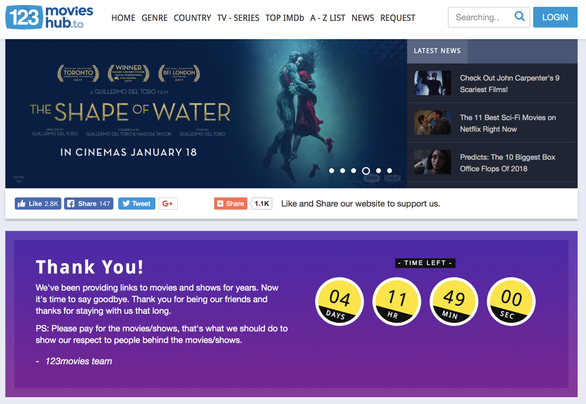
Task: Share the site on Facebook
Action: pyautogui.click(x=89, y=204)
